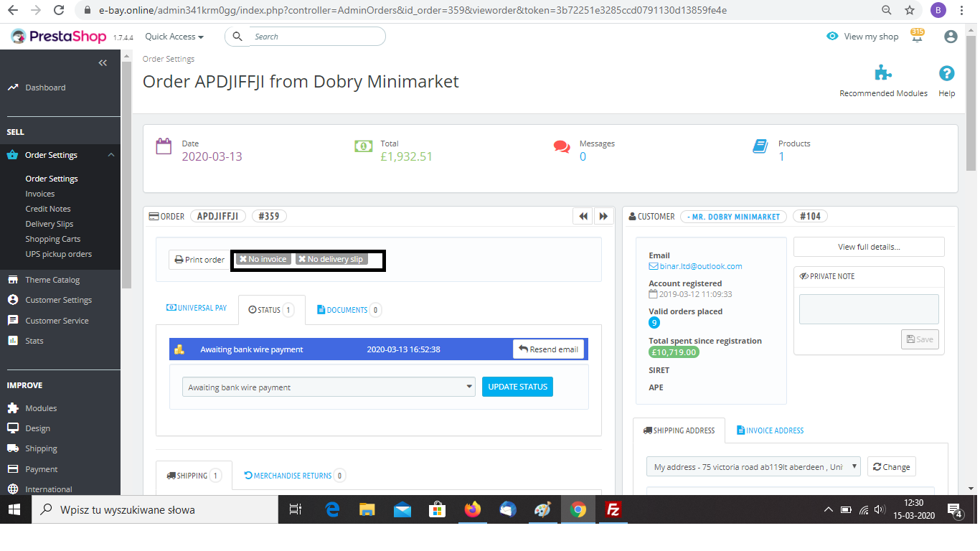Open Chrome zoom magnifier icon
The width and height of the screenshot is (980, 551).
pos(887,10)
